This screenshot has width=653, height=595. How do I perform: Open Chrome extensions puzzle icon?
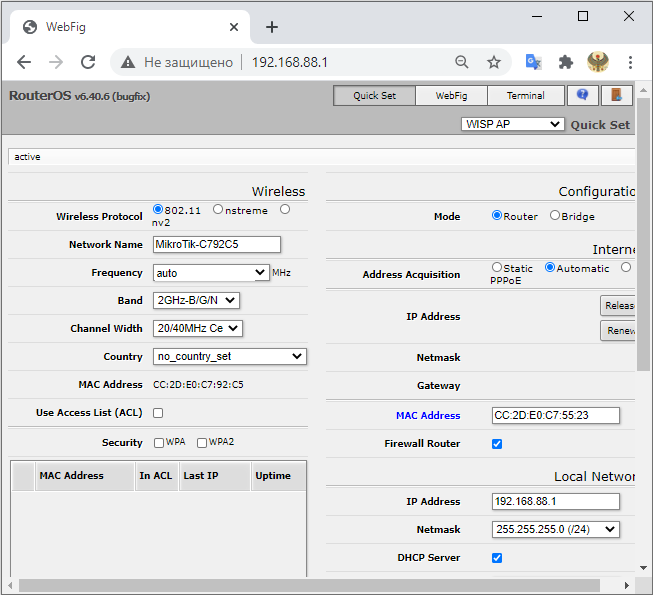tap(566, 62)
